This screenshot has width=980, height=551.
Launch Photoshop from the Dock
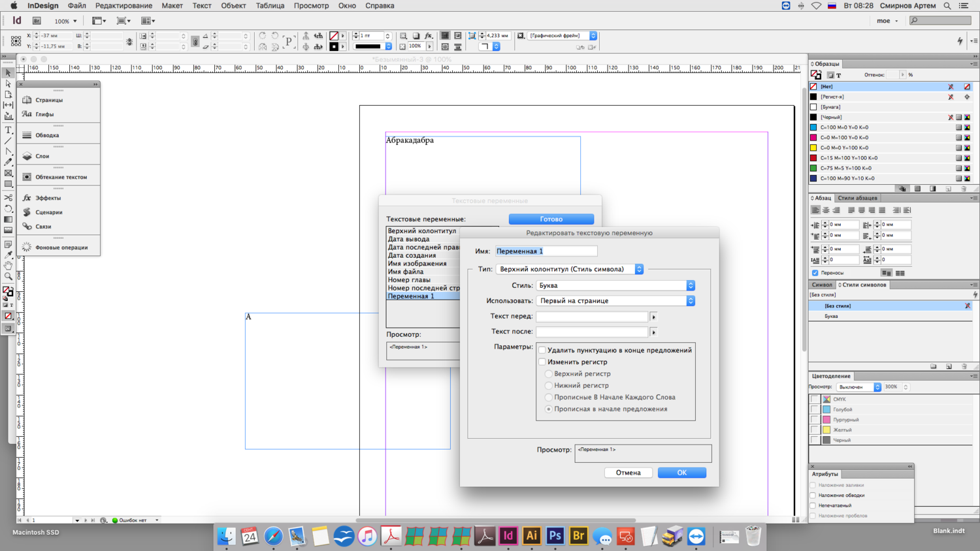[x=555, y=536]
